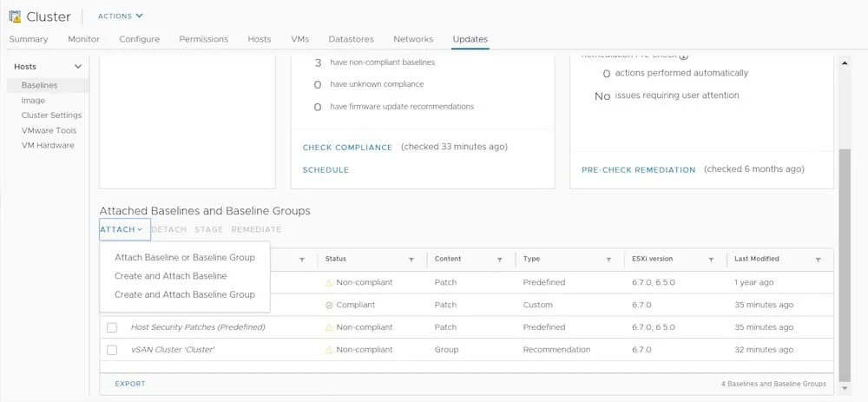Open VM Hardware in sidebar

(48, 145)
